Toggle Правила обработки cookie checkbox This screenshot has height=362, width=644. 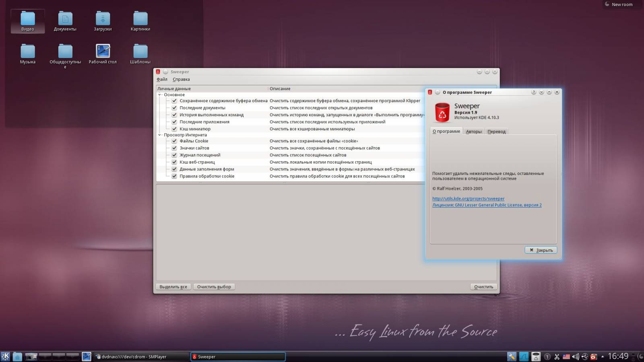click(x=174, y=176)
